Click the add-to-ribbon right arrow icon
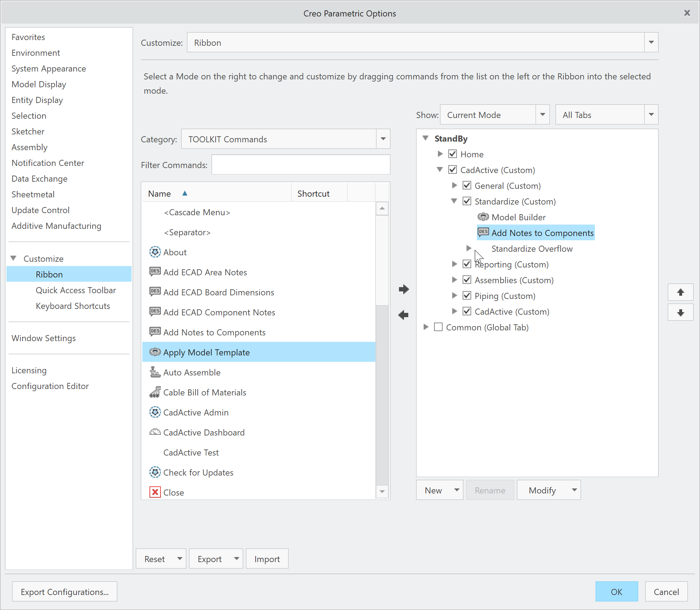Image resolution: width=700 pixels, height=610 pixels. point(404,289)
